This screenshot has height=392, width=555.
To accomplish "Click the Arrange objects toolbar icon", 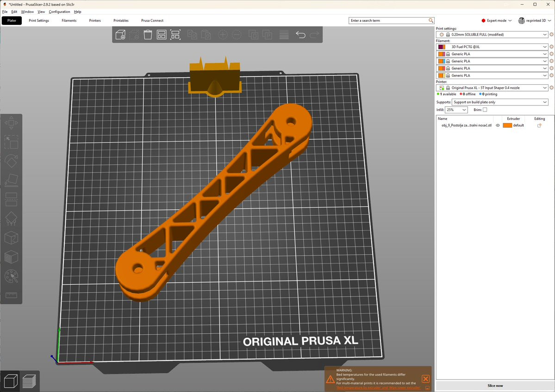I will pos(162,35).
